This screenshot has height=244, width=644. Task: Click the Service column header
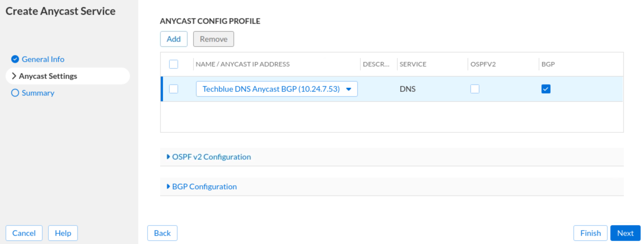point(413,64)
